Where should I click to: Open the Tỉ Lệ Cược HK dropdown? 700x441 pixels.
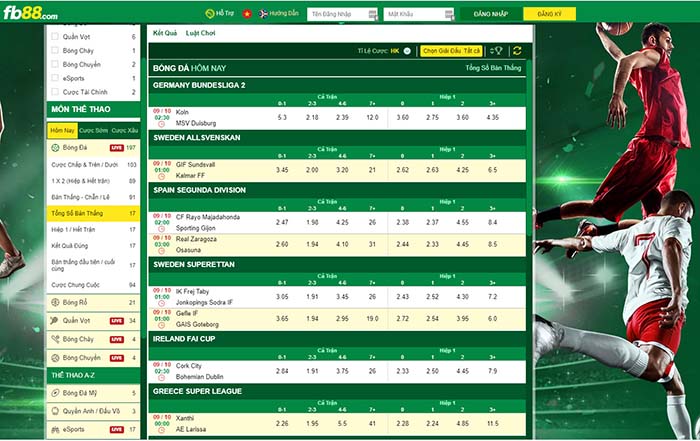pyautogui.click(x=407, y=50)
